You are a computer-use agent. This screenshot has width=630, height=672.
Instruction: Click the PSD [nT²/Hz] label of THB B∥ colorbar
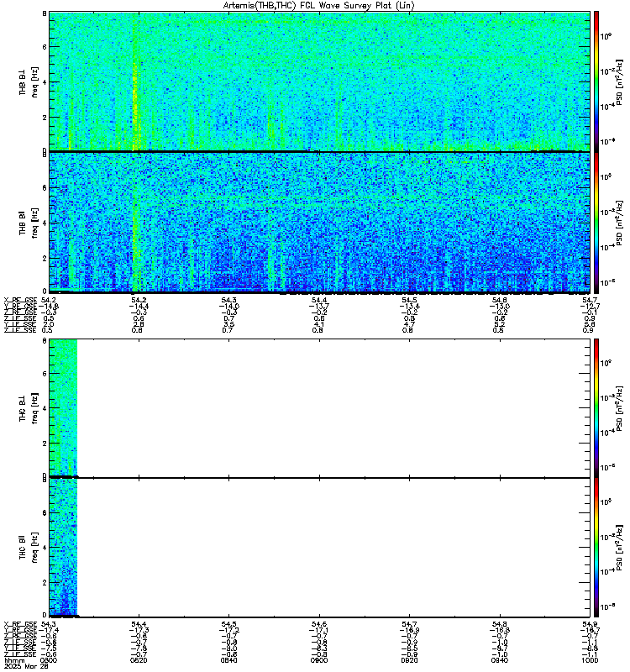tap(619, 223)
